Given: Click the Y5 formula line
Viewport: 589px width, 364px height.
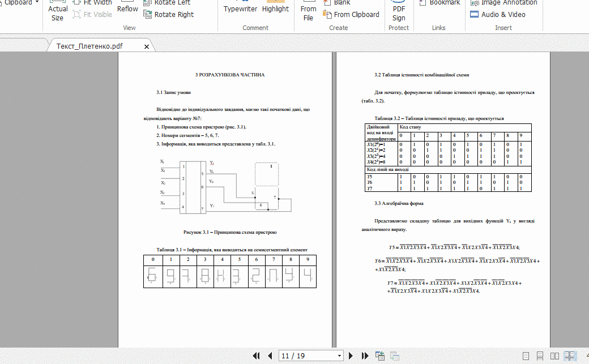Looking at the screenshot, I should [454, 247].
